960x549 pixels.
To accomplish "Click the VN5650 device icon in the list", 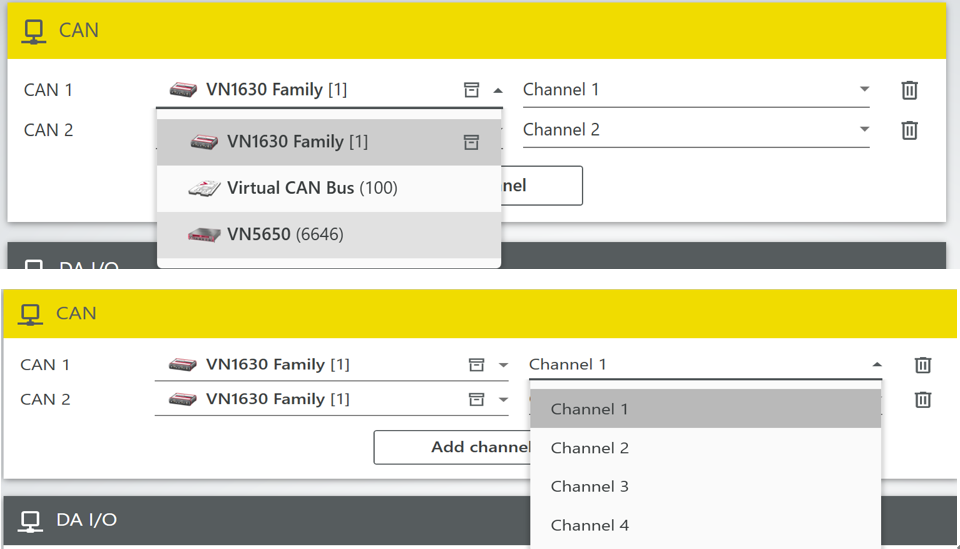I will tap(204, 234).
